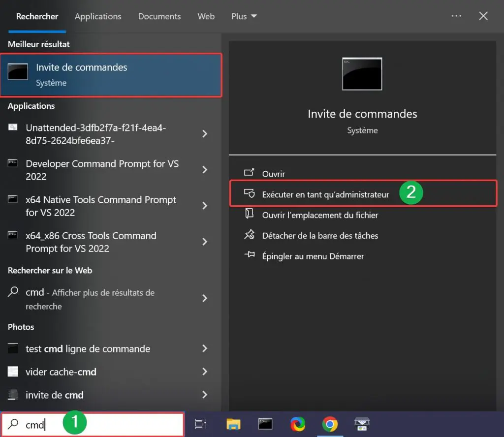Switch to the Applications tab
Screen dimensions: 504x437
pos(97,16)
